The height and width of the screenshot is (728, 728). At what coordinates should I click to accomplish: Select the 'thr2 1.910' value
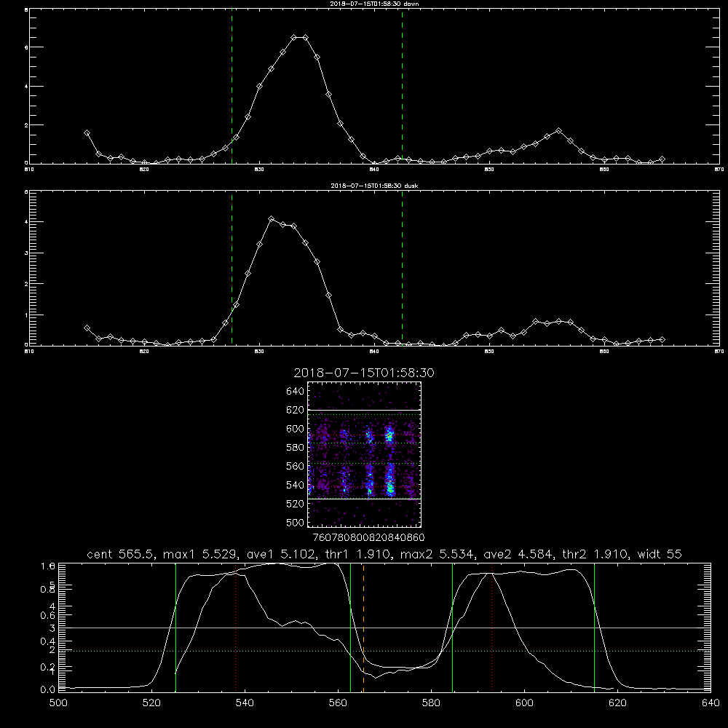(x=596, y=554)
